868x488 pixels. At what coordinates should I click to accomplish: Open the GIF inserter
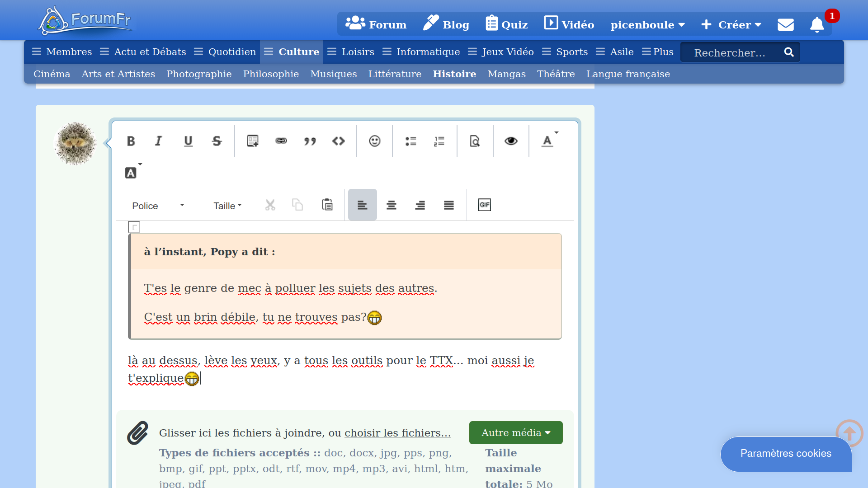click(485, 205)
